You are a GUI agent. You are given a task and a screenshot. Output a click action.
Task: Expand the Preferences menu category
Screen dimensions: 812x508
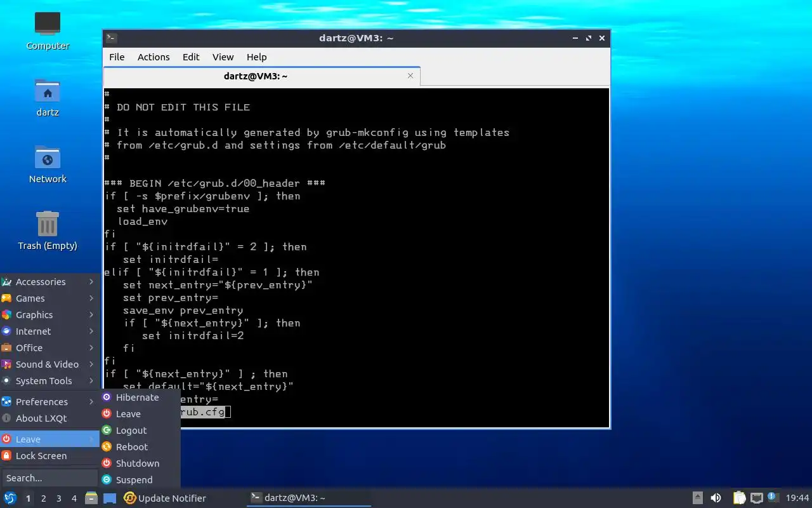(49, 402)
